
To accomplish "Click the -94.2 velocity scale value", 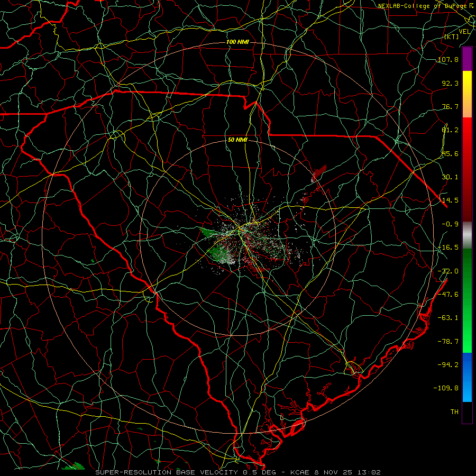I will 448,364.
